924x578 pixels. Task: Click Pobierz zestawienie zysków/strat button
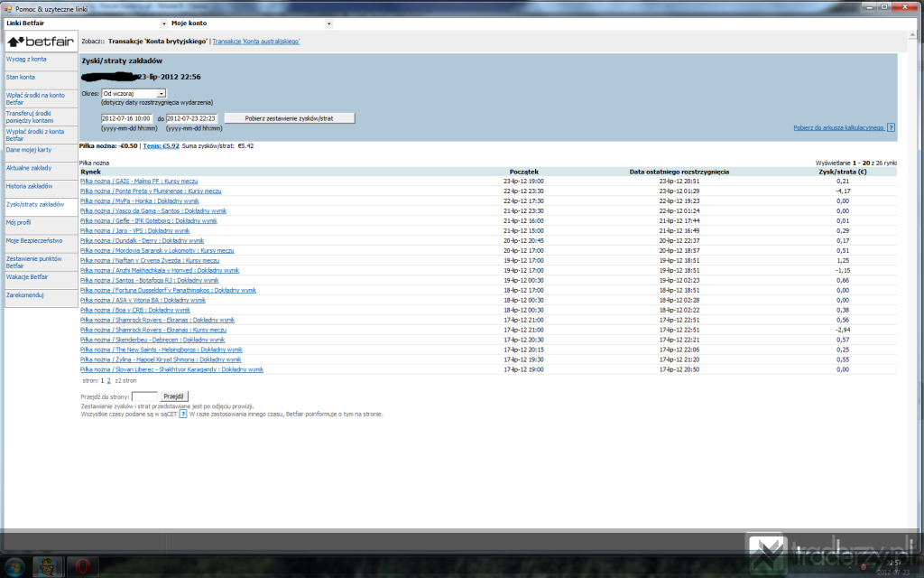pyautogui.click(x=290, y=118)
